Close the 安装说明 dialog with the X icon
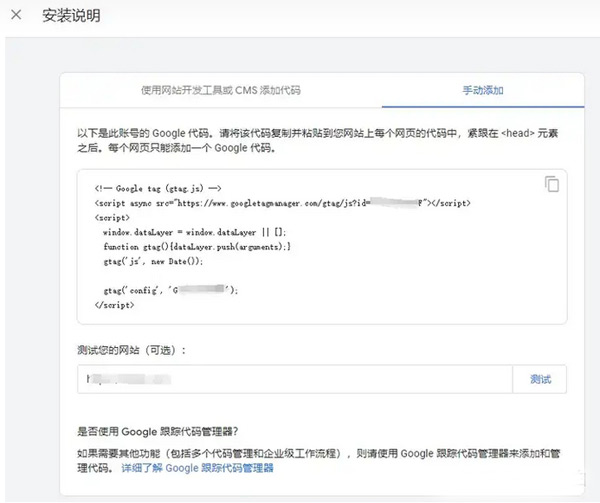The width and height of the screenshot is (600, 503). point(16,15)
